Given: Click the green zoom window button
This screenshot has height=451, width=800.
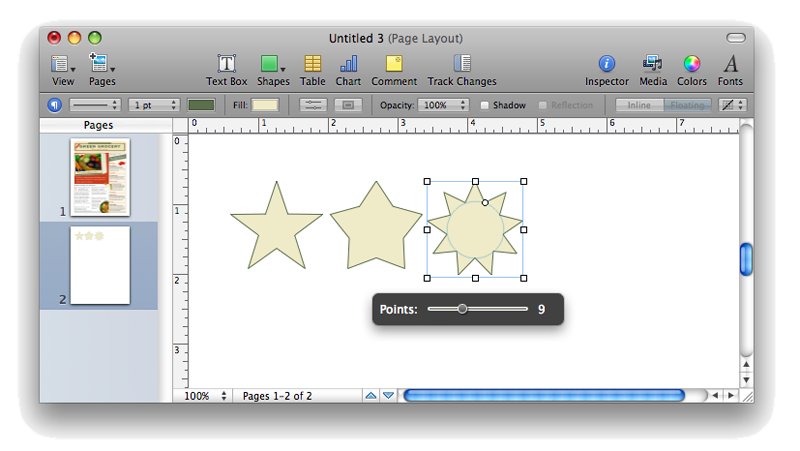Looking at the screenshot, I should point(95,38).
